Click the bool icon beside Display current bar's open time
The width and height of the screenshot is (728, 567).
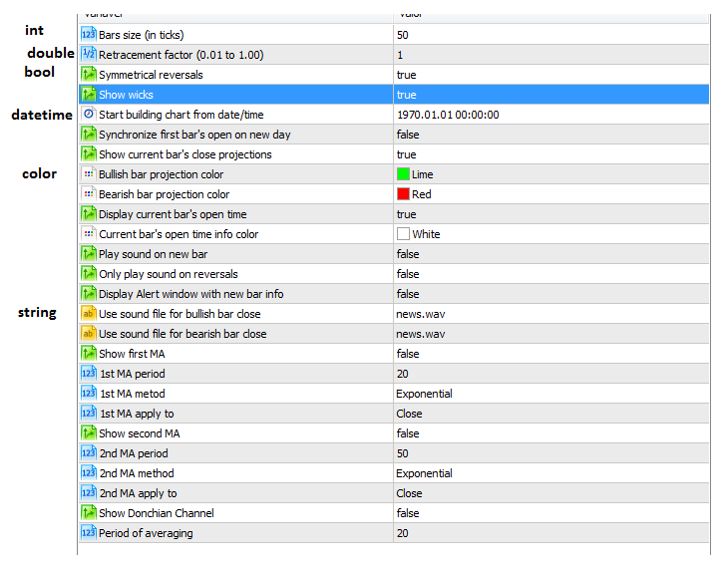pos(88,214)
